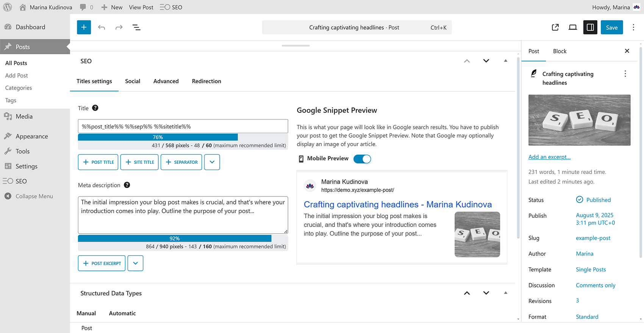Change the author Marina
The height and width of the screenshot is (333, 644).
click(x=585, y=254)
